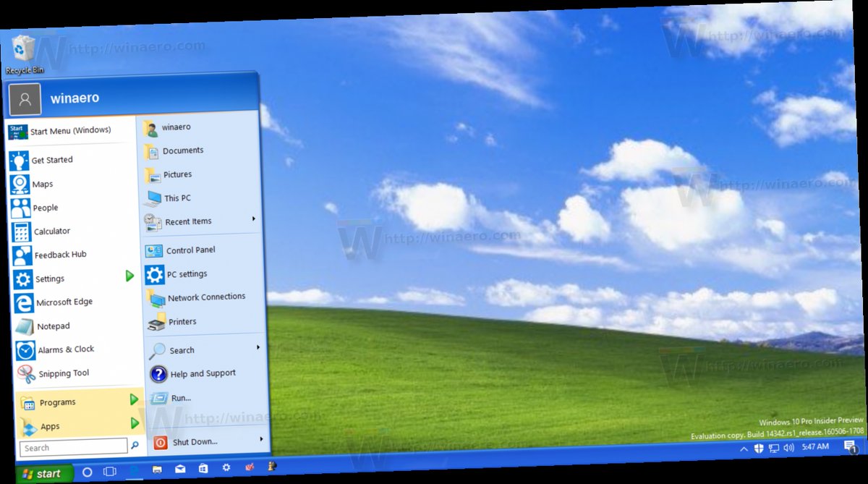Open PC settings

tap(188, 274)
